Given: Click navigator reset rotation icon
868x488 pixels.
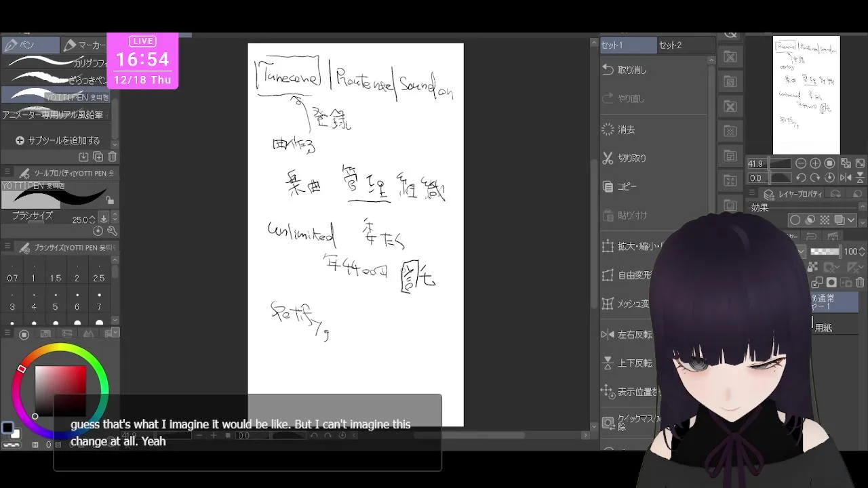Looking at the screenshot, I should click(x=829, y=178).
